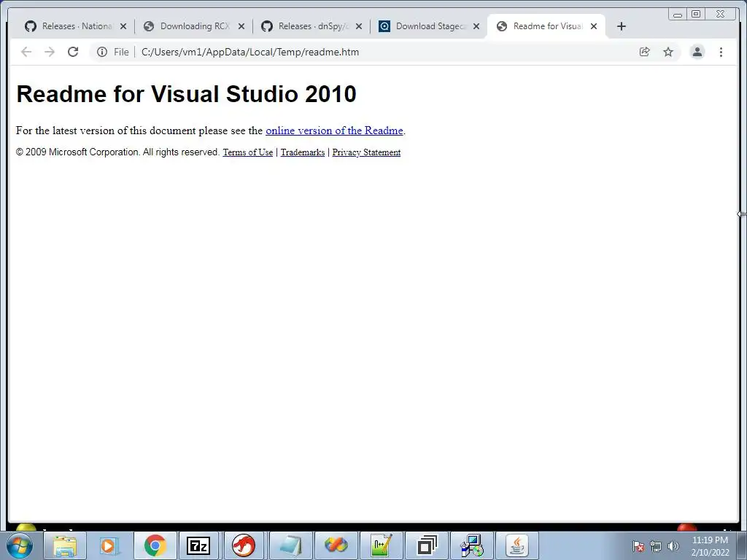Open the notepad-style taskbar icon
The image size is (747, 560).
(x=290, y=545)
